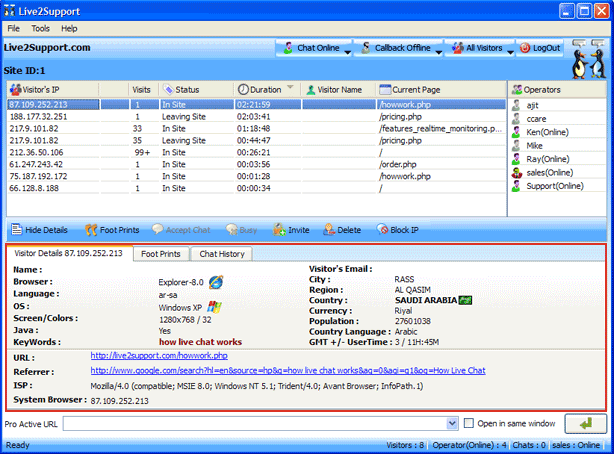Image resolution: width=614 pixels, height=454 pixels.
Task: Open the Tools menu
Action: tap(40, 29)
